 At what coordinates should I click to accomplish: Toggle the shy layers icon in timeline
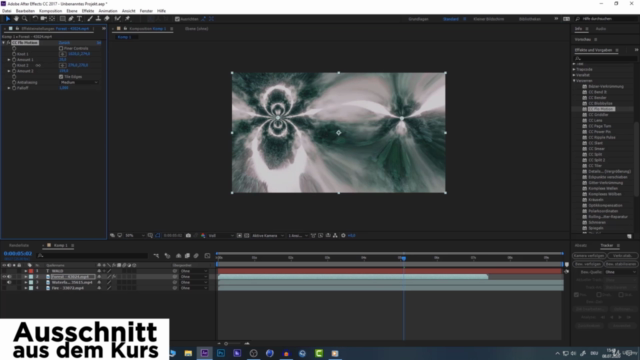(178, 256)
